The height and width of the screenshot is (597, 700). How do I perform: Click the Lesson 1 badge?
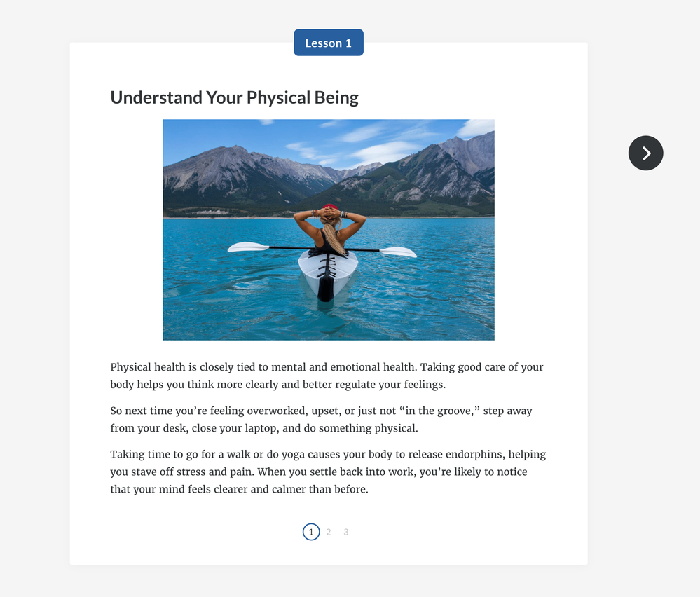click(x=328, y=43)
